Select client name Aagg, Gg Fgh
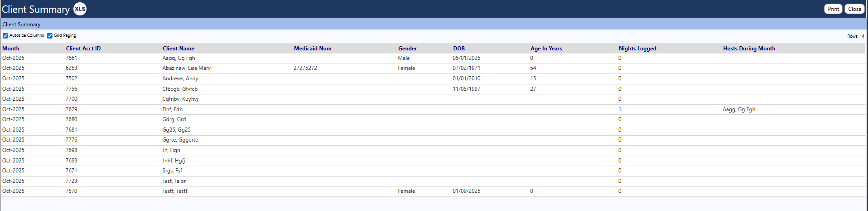This screenshot has height=211, width=868. [x=178, y=58]
